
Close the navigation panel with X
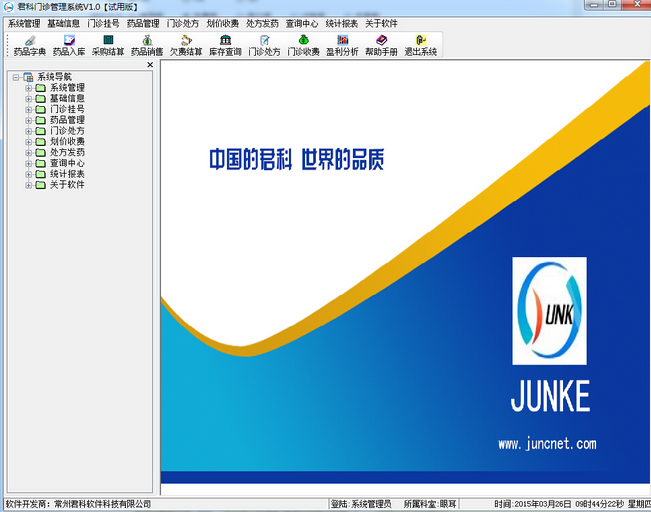tap(150, 65)
